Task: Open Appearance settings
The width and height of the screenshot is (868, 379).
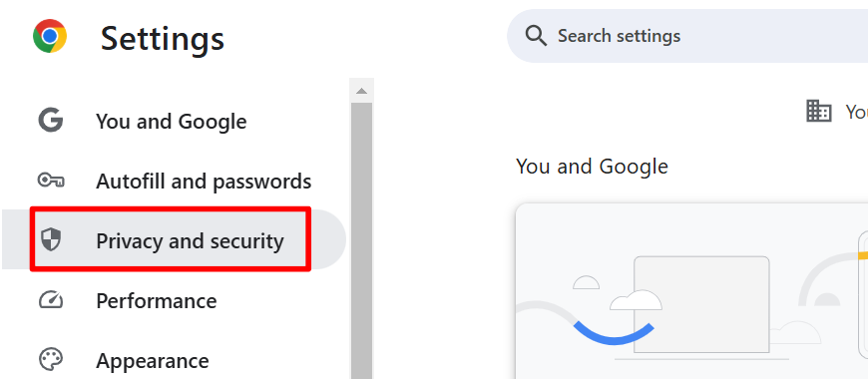Action: pos(153,361)
